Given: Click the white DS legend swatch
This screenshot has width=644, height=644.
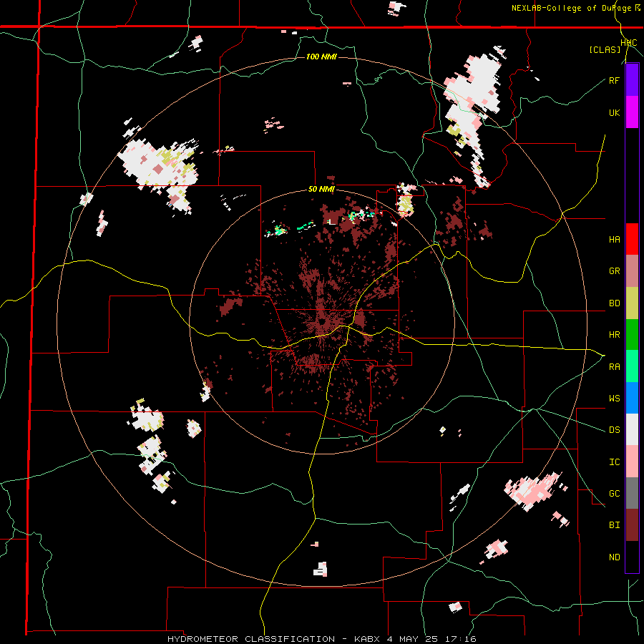Looking at the screenshot, I should tap(632, 429).
